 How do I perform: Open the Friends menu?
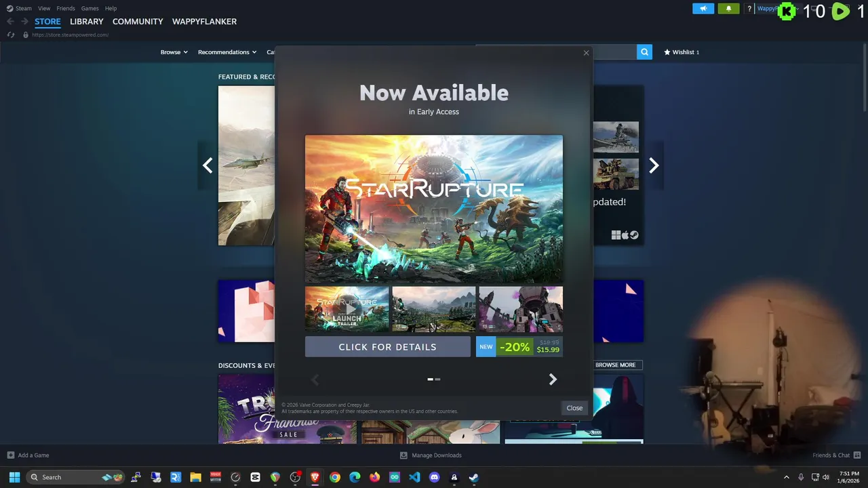pos(66,8)
